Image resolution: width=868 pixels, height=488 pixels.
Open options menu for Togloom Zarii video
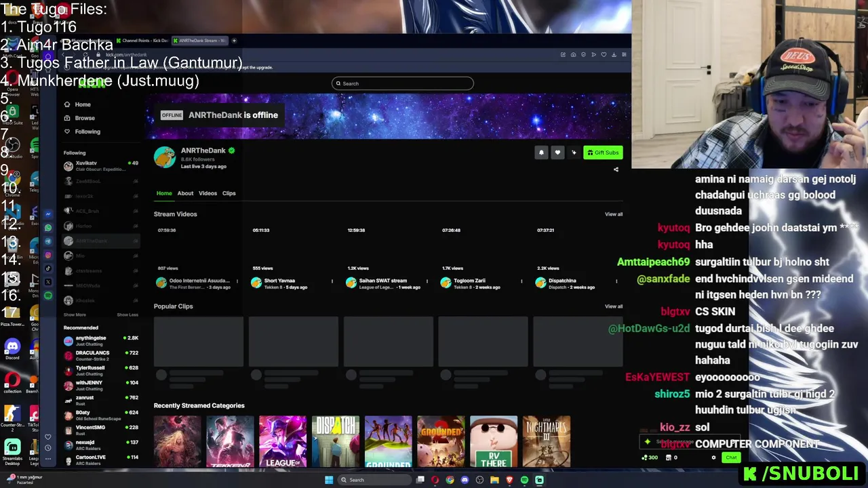[521, 281]
